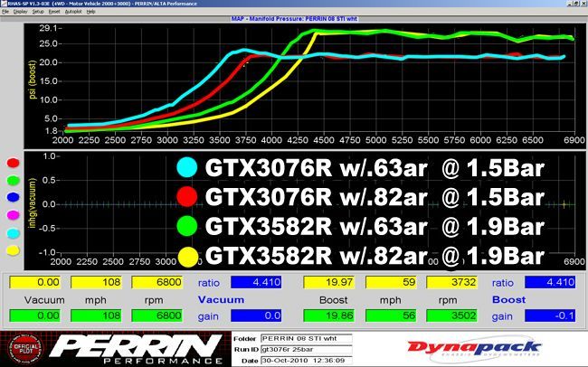The height and width of the screenshot is (367, 588).
Task: Select the cyan trace color dot
Action: 13,232
